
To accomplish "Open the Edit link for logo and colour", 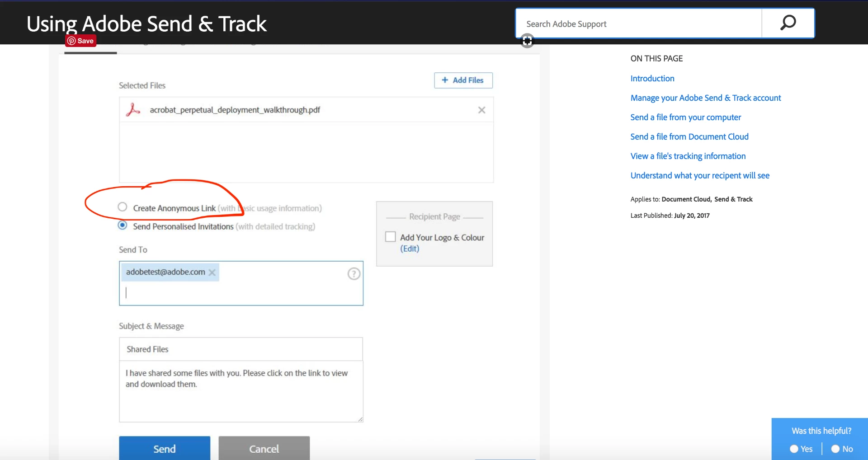I will pyautogui.click(x=410, y=249).
